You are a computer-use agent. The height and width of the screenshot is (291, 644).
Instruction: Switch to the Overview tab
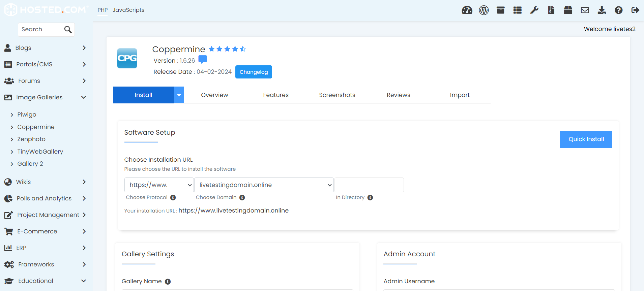coord(214,95)
